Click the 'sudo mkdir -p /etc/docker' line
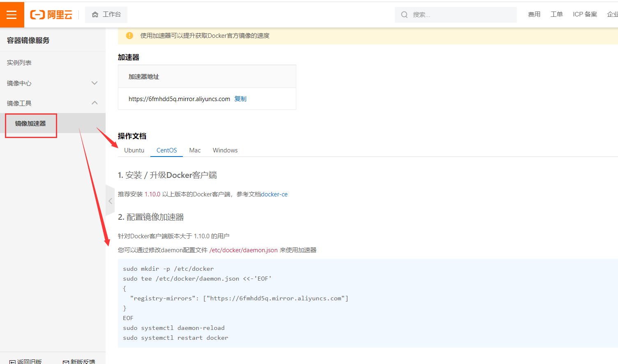Viewport: 618px width, 364px height. [168, 269]
